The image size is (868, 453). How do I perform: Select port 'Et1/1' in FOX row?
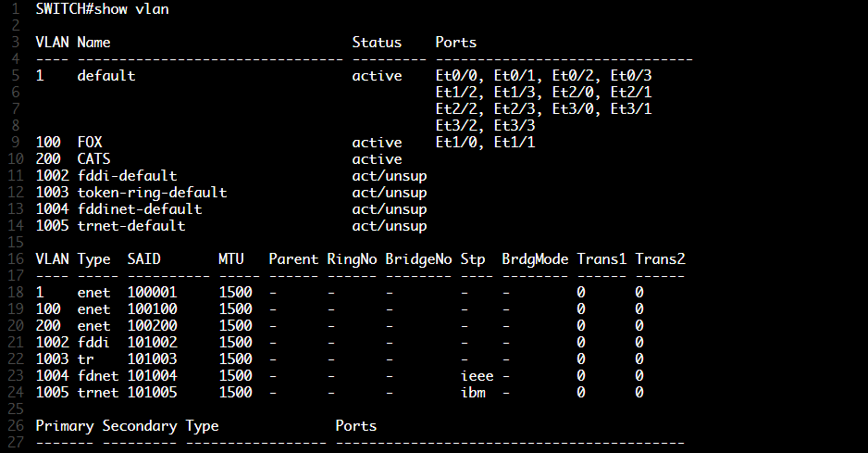click(515, 143)
